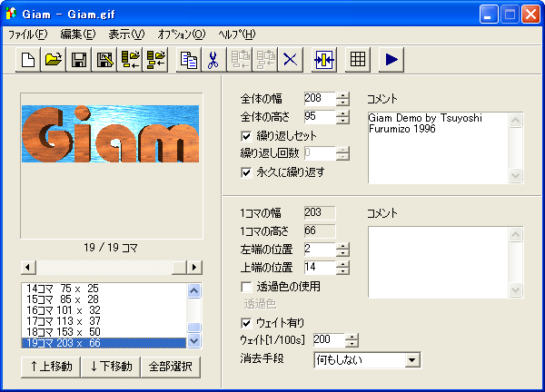Click the Copy frame toolbar icon
This screenshot has height=392, width=545.
coord(189,60)
